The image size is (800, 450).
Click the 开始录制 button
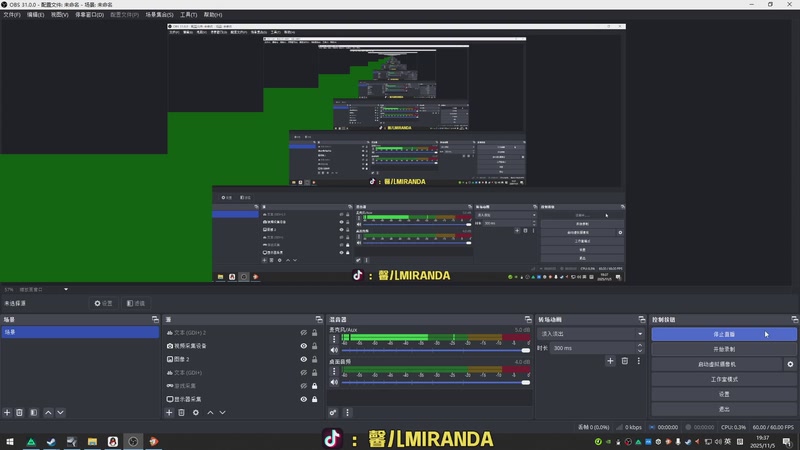click(724, 349)
